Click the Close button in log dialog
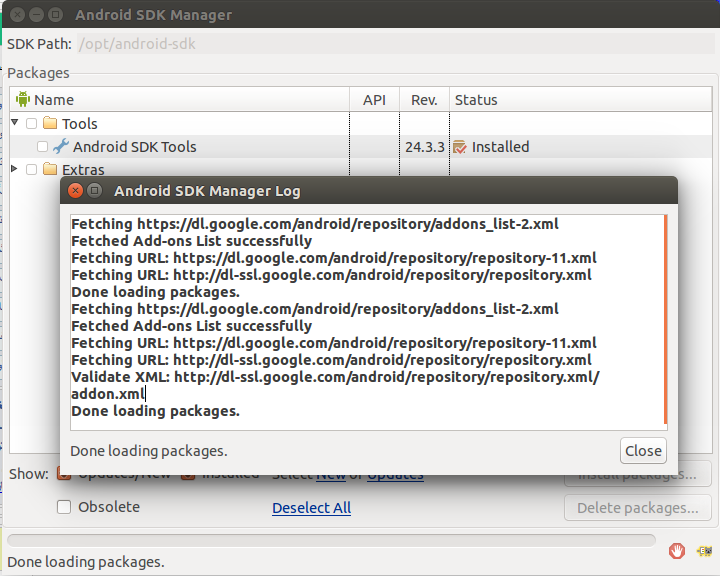The width and height of the screenshot is (720, 576). point(643,451)
